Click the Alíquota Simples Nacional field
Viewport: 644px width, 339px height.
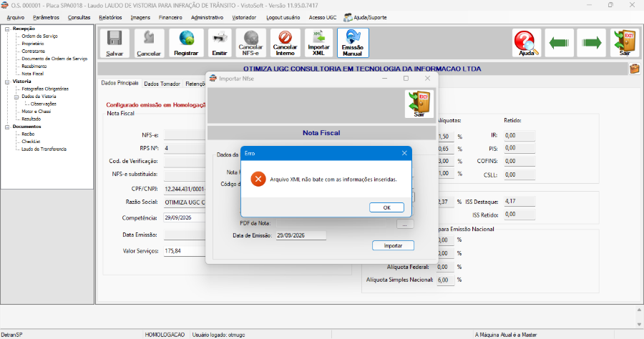click(445, 280)
